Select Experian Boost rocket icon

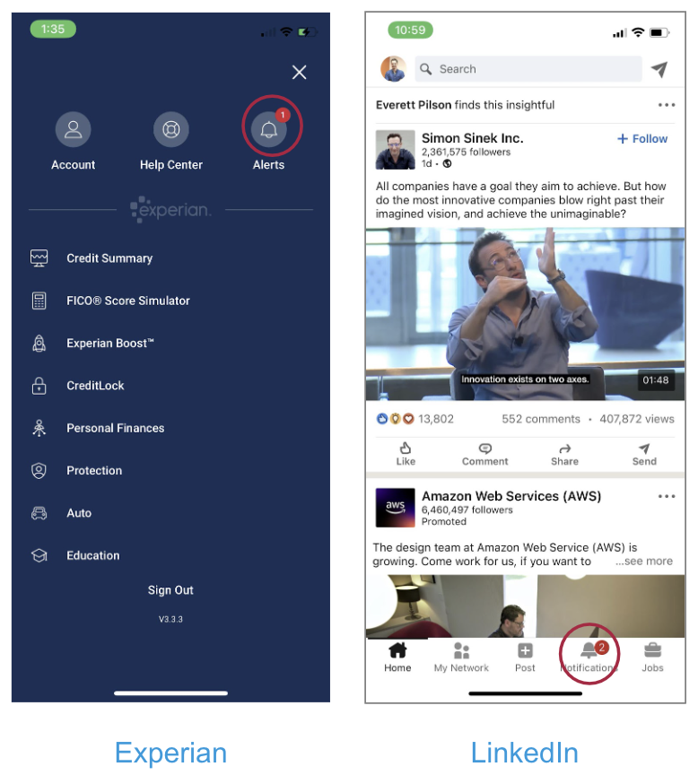pos(39,343)
